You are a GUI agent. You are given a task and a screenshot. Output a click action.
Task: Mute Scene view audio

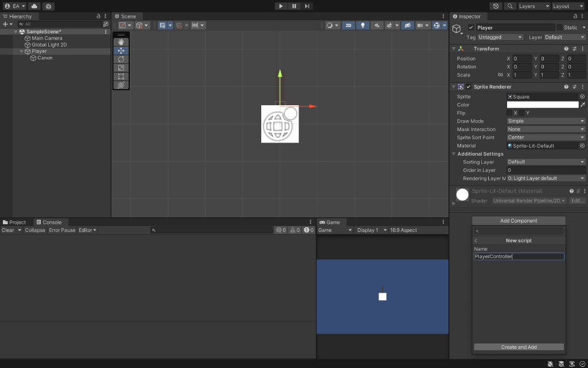click(377, 25)
